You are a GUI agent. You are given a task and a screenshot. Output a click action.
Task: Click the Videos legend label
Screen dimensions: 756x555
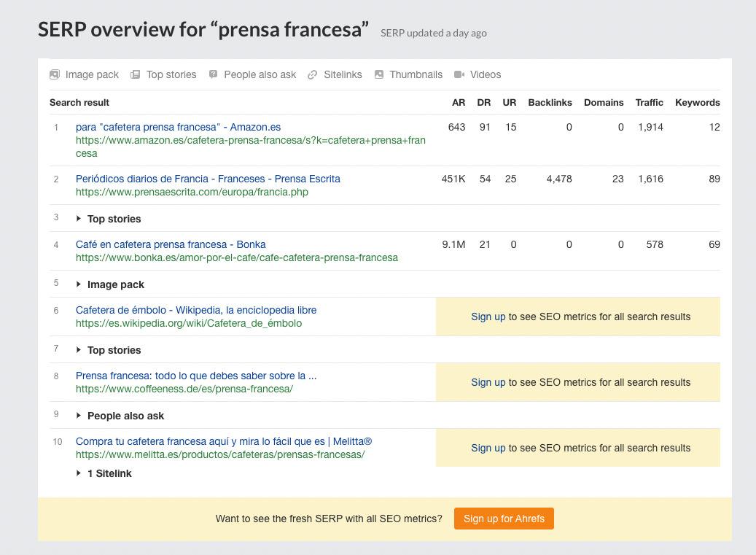click(486, 74)
